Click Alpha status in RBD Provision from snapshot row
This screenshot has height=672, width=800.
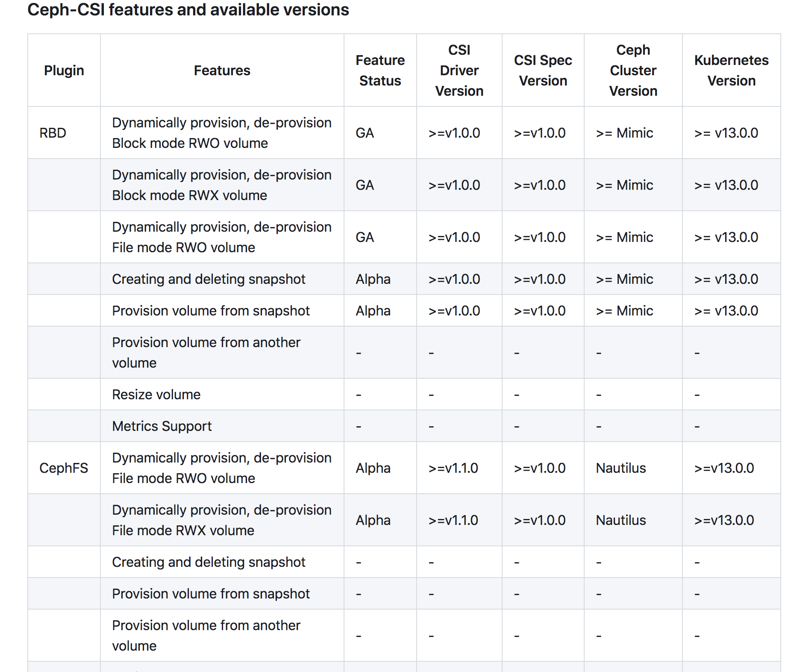373,311
